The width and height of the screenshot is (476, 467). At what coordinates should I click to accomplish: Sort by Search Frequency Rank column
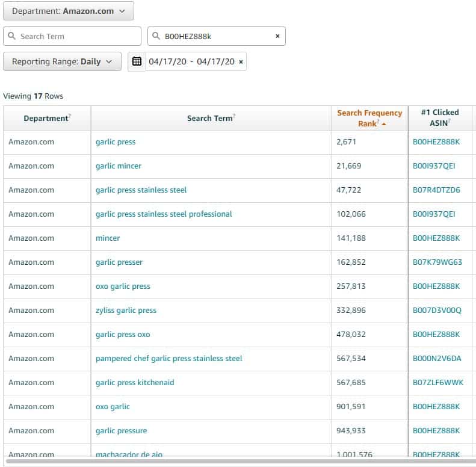coord(369,119)
